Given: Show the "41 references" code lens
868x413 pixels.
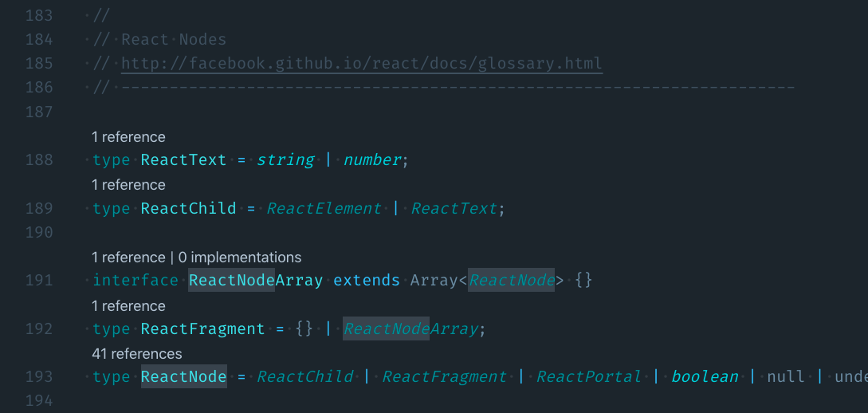Looking at the screenshot, I should (x=137, y=354).
